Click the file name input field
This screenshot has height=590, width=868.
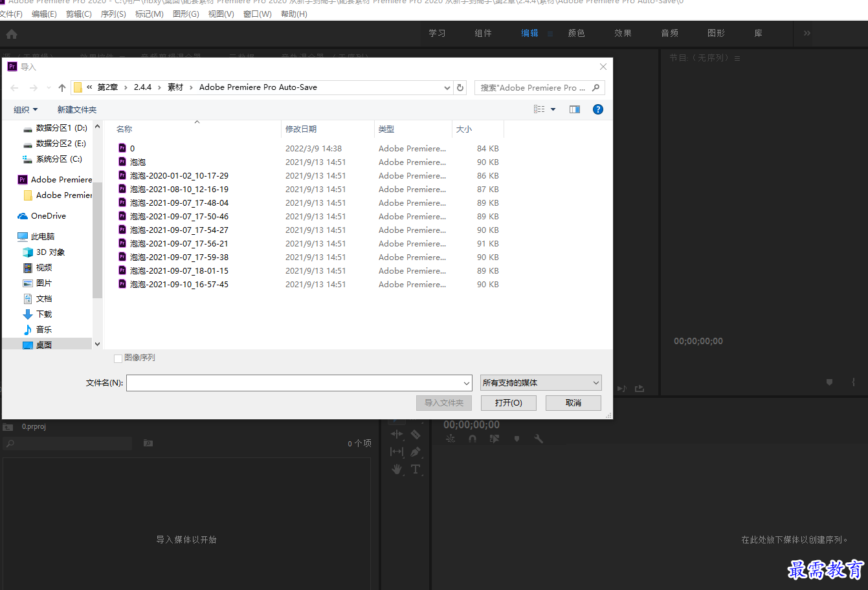[295, 383]
